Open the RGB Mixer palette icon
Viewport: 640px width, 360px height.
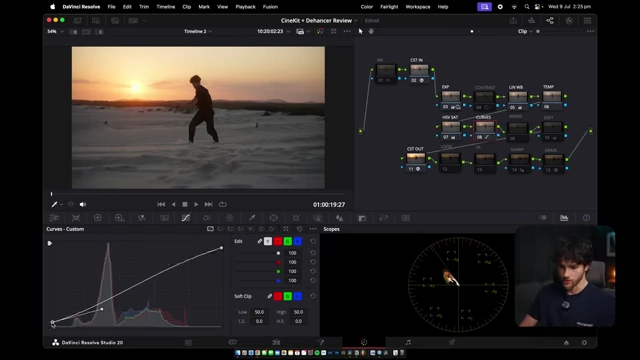click(x=141, y=218)
